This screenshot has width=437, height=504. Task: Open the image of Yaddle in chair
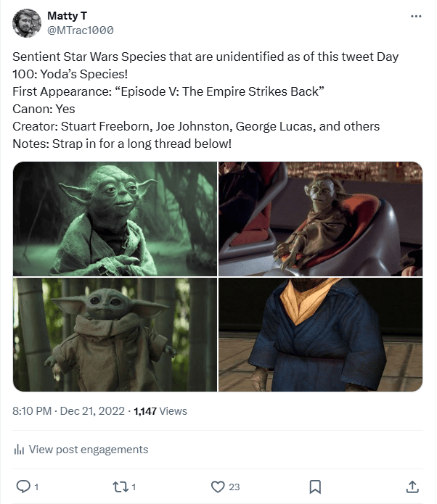coord(320,218)
